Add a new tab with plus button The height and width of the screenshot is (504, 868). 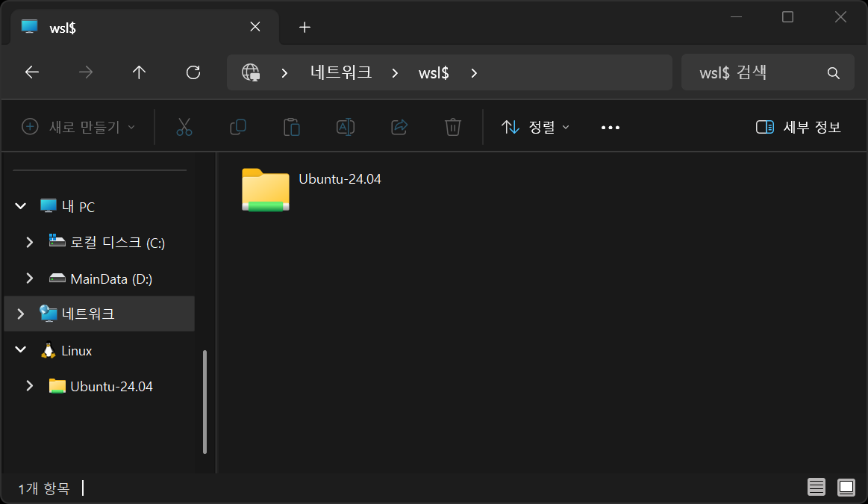(x=305, y=27)
